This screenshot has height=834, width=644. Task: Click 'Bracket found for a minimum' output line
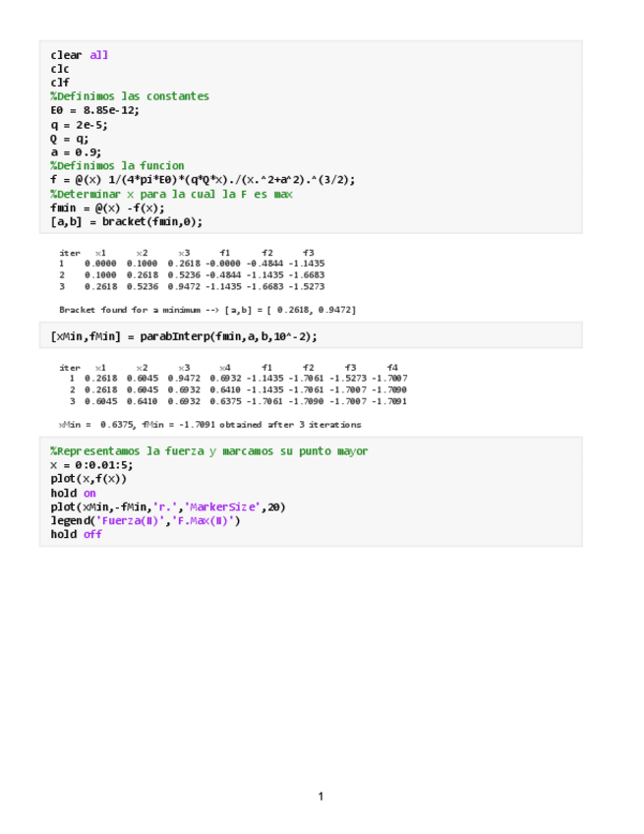pyautogui.click(x=207, y=310)
